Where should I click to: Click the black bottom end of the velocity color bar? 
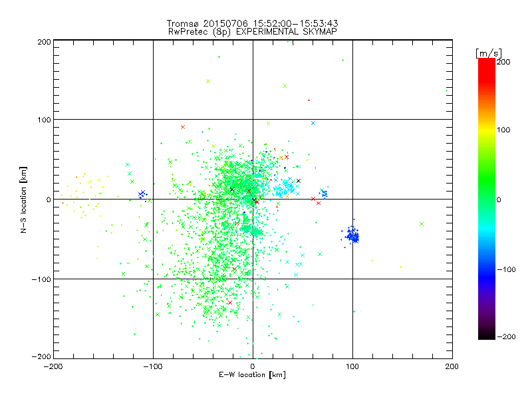click(487, 335)
